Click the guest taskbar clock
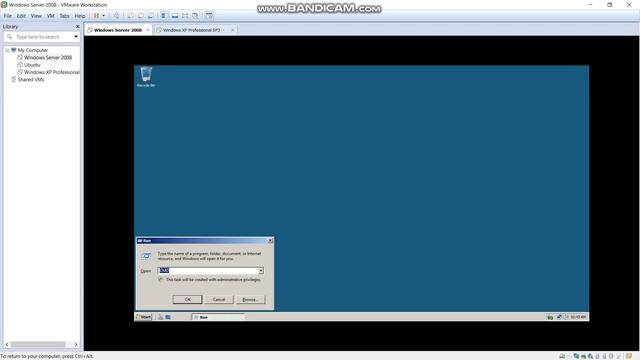 point(578,317)
